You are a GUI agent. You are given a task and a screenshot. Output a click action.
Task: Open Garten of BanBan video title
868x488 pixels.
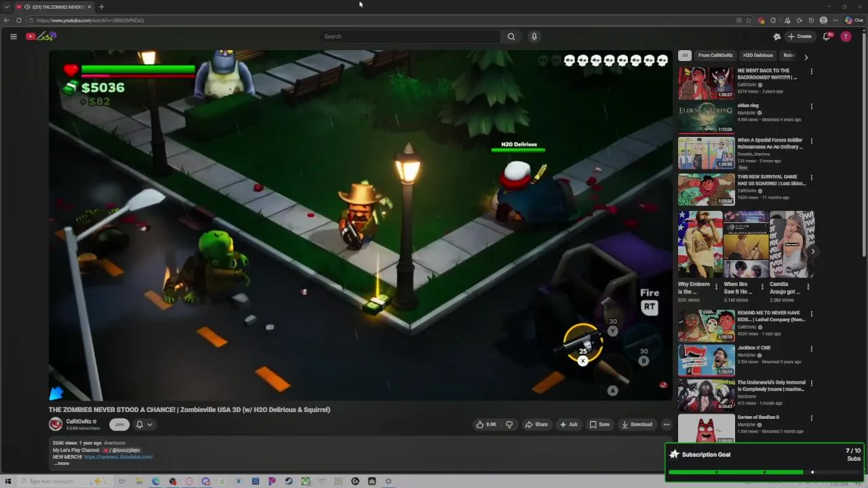pyautogui.click(x=758, y=418)
